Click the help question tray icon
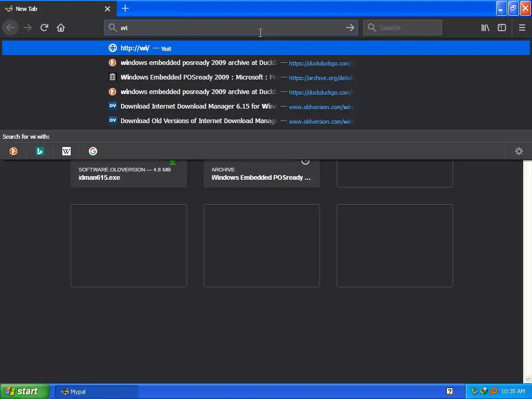Viewport: 532px width, 399px height. pos(449,392)
